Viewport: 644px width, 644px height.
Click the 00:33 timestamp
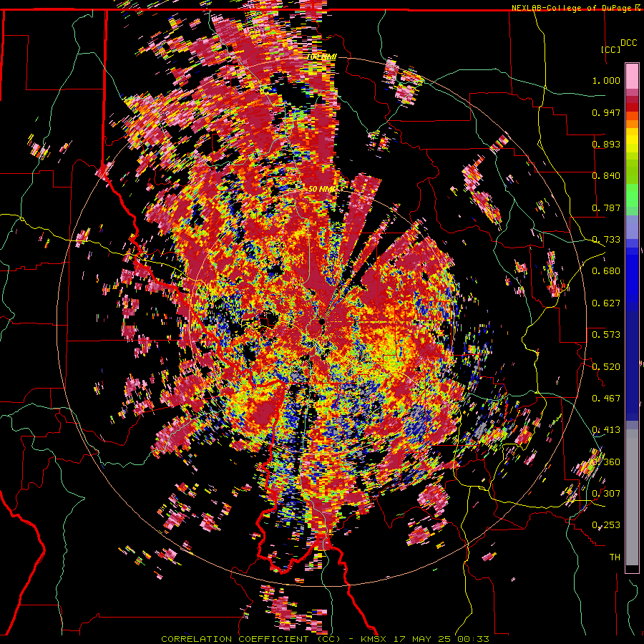pos(474,639)
